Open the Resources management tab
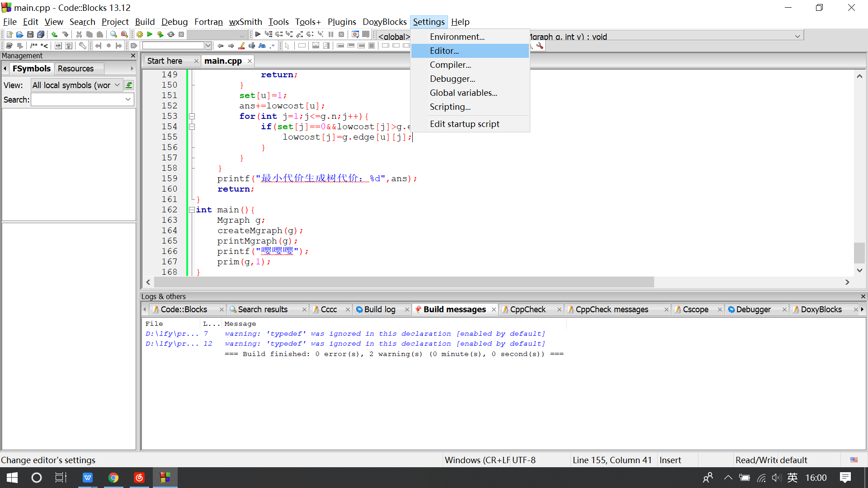868x488 pixels. click(75, 69)
